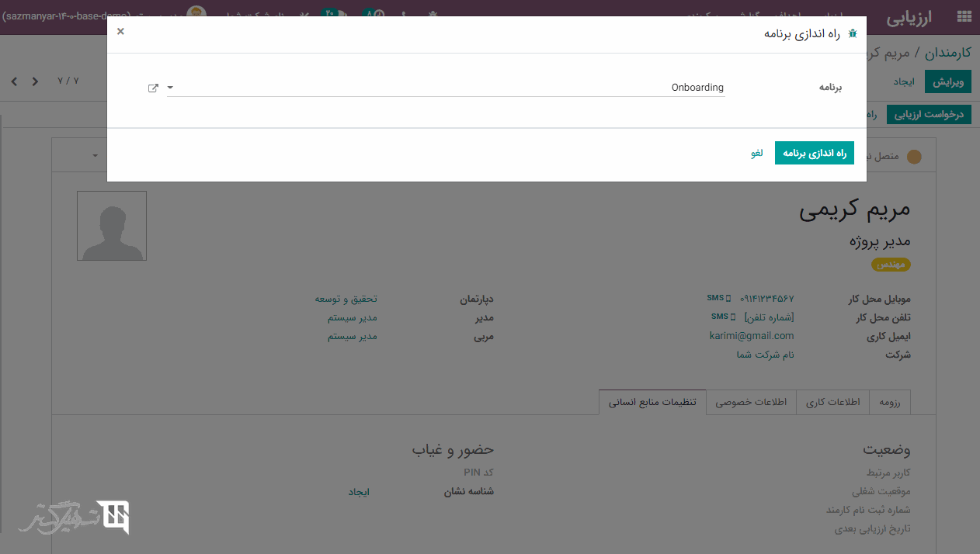Open external link icon beside Onboarding field
This screenshot has height=554, width=980.
tap(153, 88)
